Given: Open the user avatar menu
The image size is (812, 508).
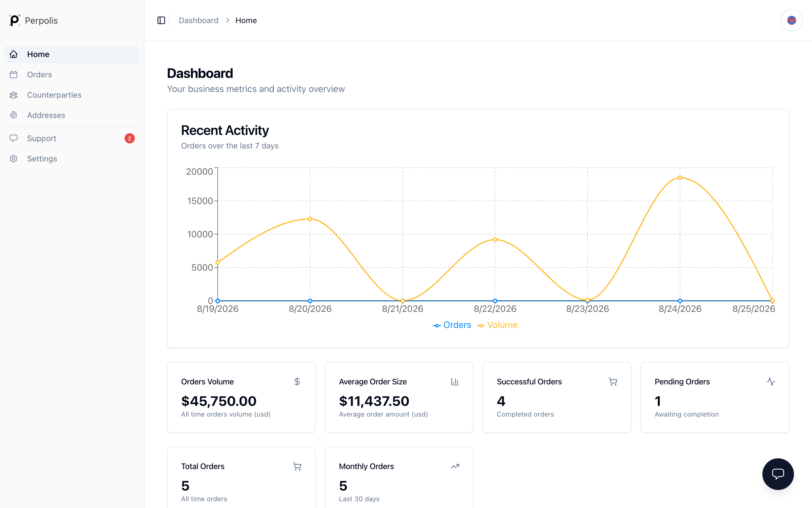Looking at the screenshot, I should [791, 21].
